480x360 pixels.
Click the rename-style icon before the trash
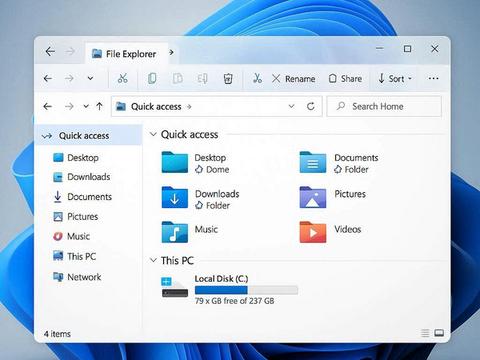[x=202, y=79]
